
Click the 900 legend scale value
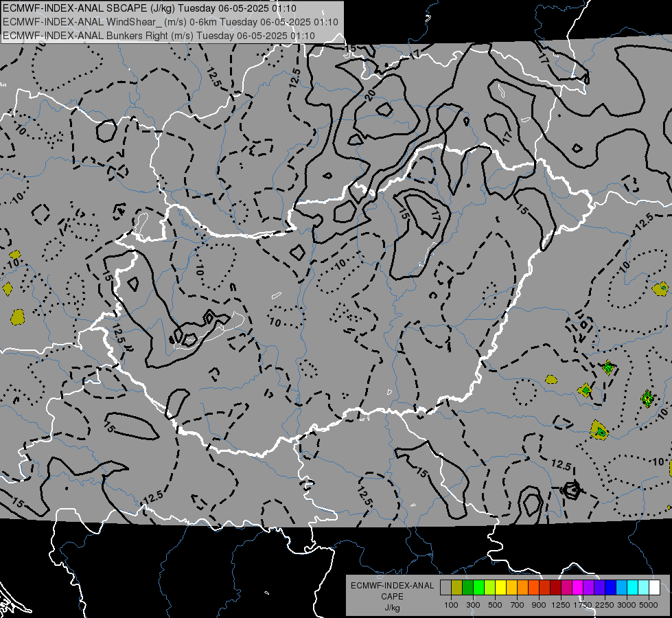(x=539, y=605)
